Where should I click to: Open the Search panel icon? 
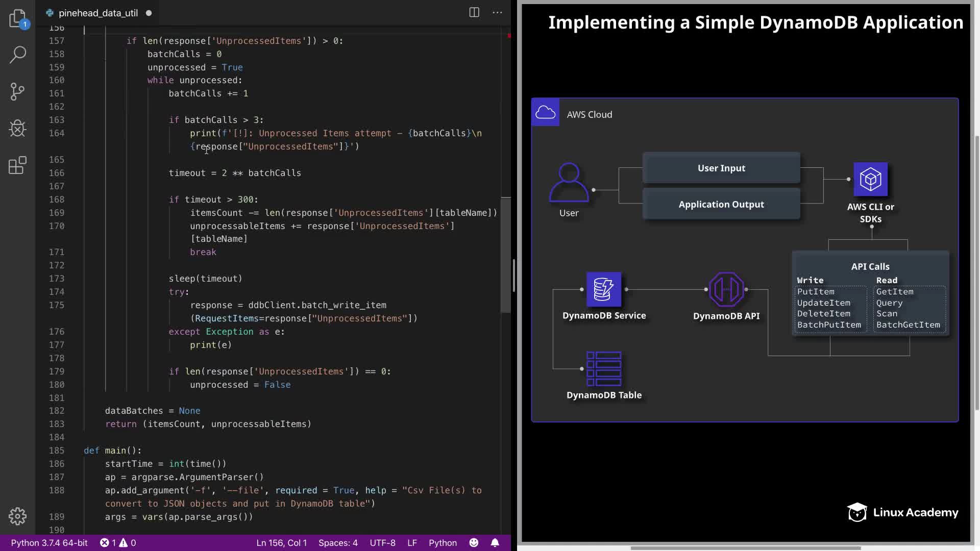[17, 55]
